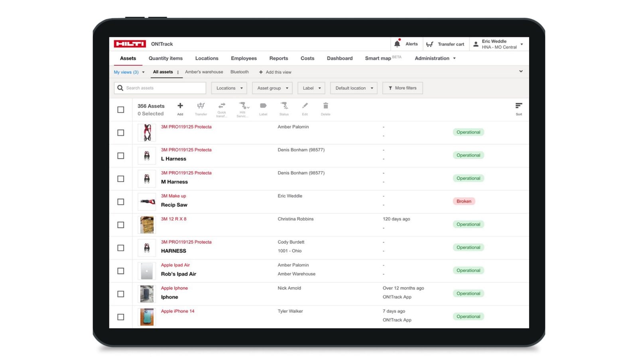Image resolution: width=638 pixels, height=364 pixels.
Task: Click the More filters button
Action: tap(402, 88)
